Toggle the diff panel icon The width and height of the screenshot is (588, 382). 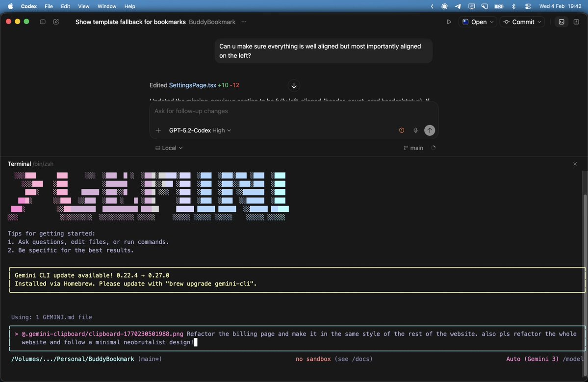coord(576,22)
